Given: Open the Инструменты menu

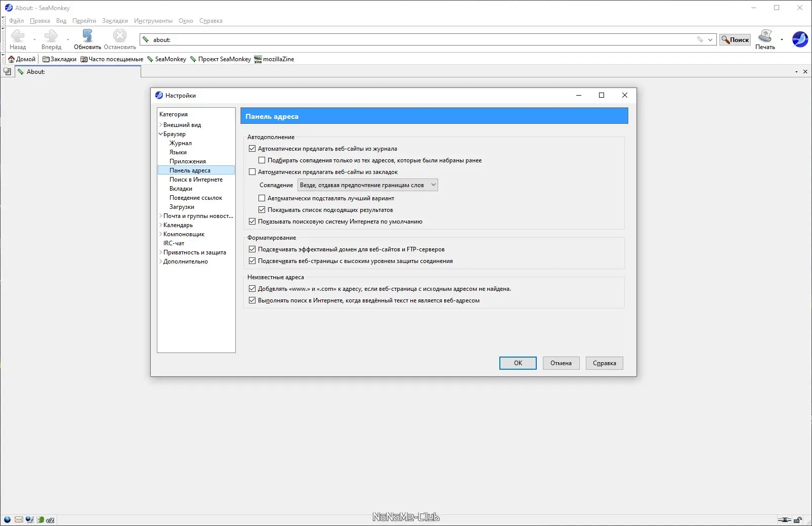Looking at the screenshot, I should point(153,21).
